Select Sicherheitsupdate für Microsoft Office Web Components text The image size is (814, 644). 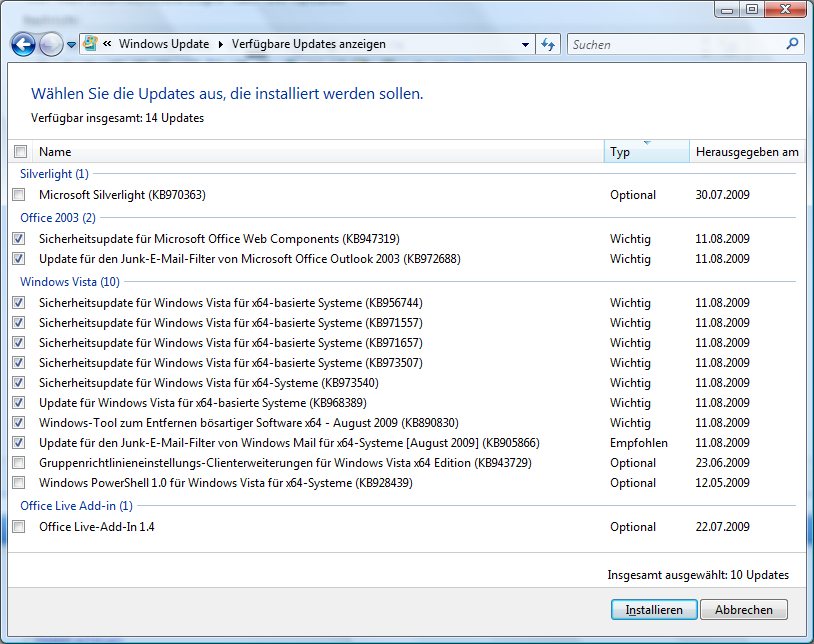(219, 239)
